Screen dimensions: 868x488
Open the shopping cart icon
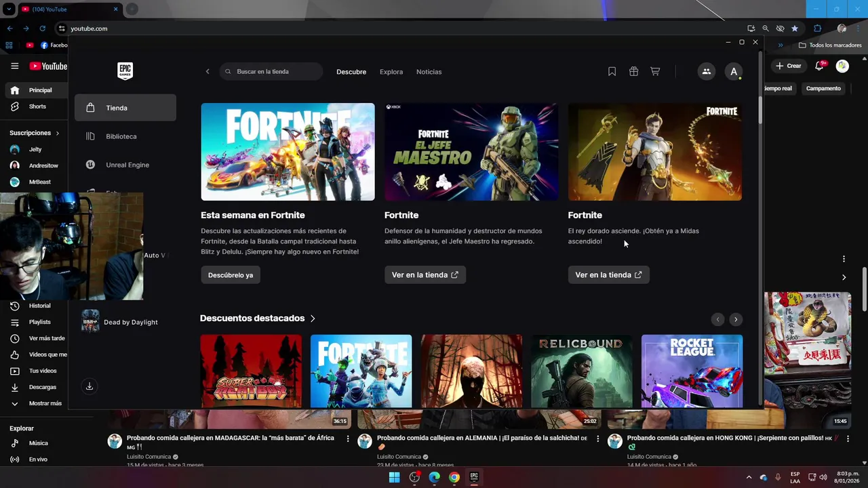click(x=655, y=71)
